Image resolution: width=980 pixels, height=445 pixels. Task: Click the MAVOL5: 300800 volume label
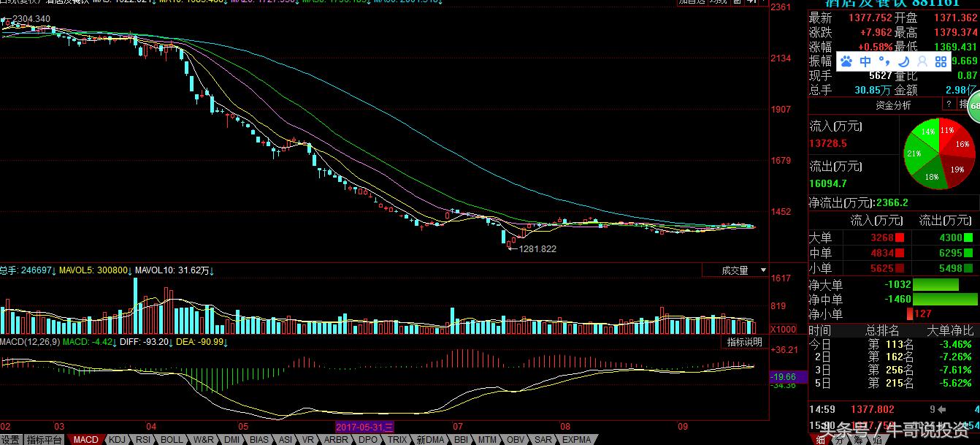click(94, 270)
